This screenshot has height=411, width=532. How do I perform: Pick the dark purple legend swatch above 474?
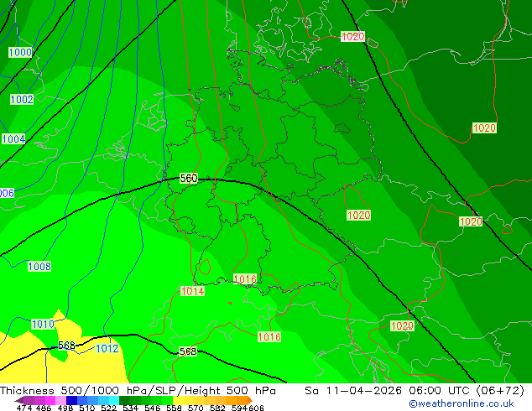[x=29, y=400]
